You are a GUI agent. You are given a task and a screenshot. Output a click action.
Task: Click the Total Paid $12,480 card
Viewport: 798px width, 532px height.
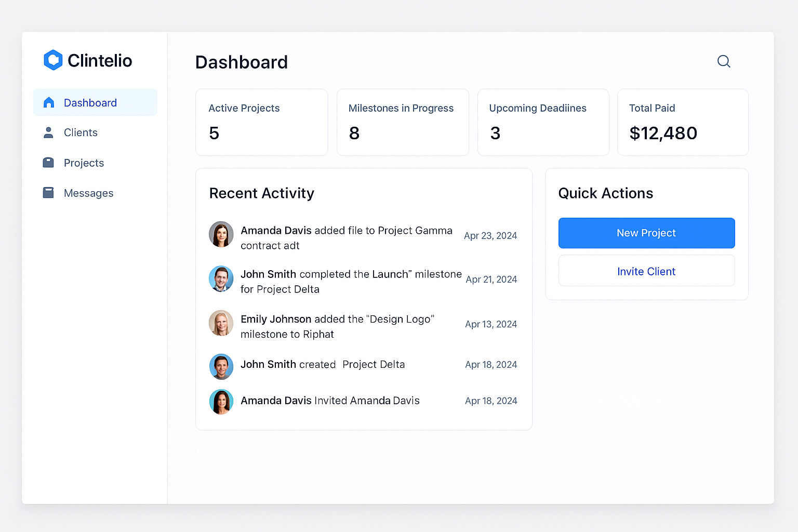(683, 122)
